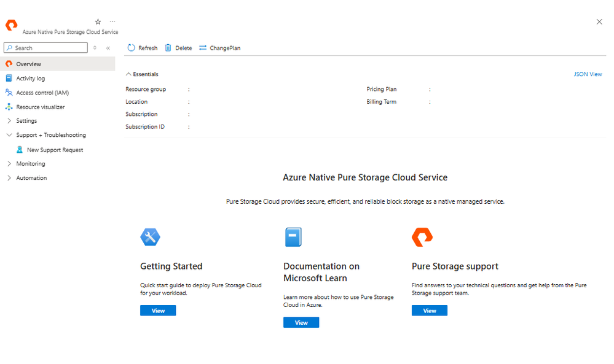
Task: Click View under Getting Started
Action: click(158, 311)
